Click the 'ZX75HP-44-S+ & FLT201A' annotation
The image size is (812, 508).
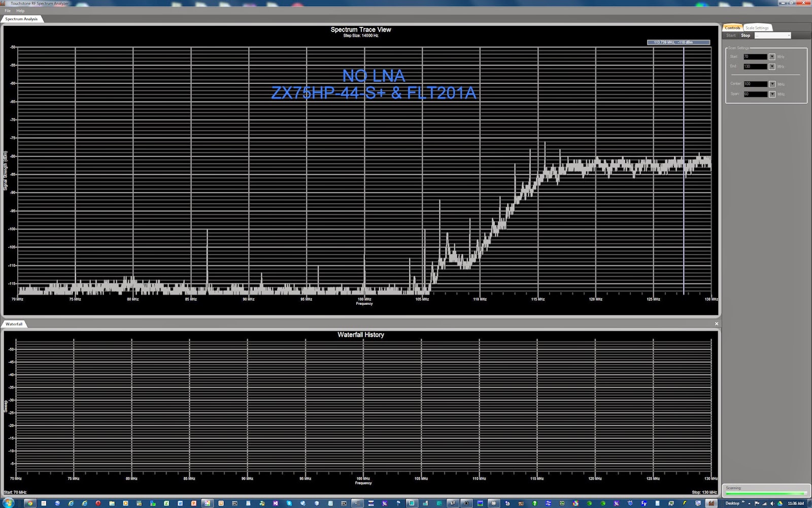click(374, 93)
